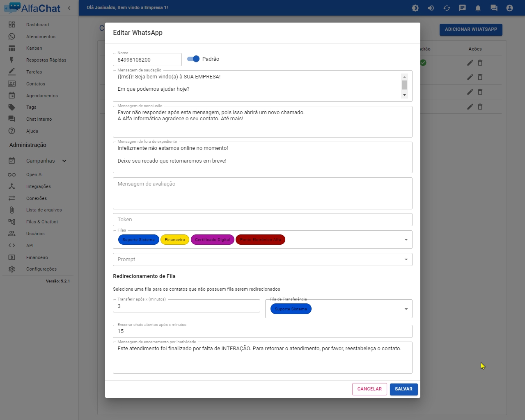Open Kanban in the sidebar

point(34,48)
